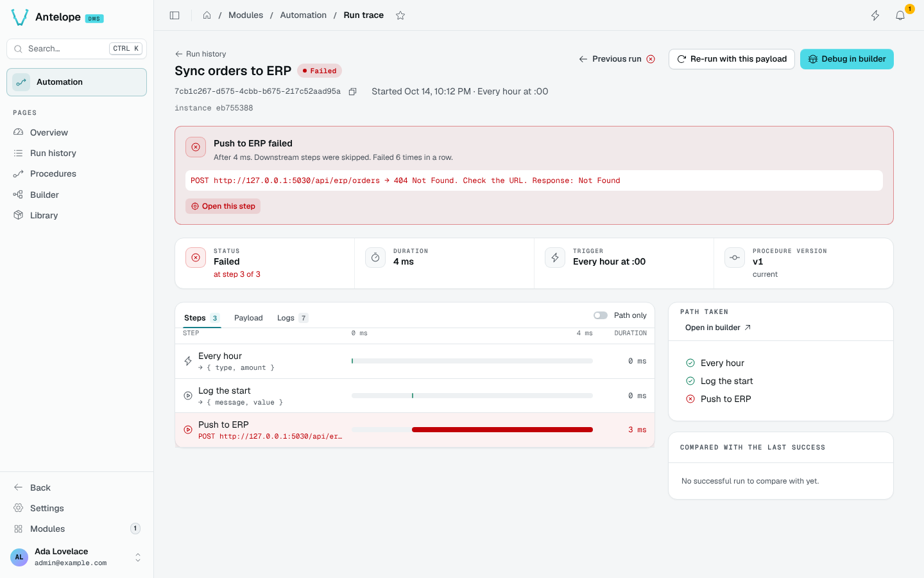Go to Previous run
Screen dimensions: 924x578
coord(617,59)
